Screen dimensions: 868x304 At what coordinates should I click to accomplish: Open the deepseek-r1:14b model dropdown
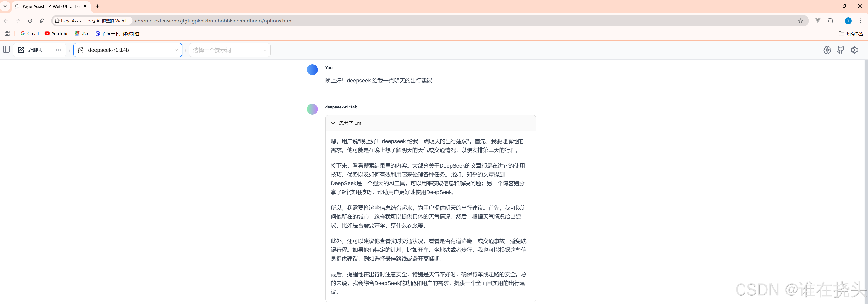click(128, 50)
